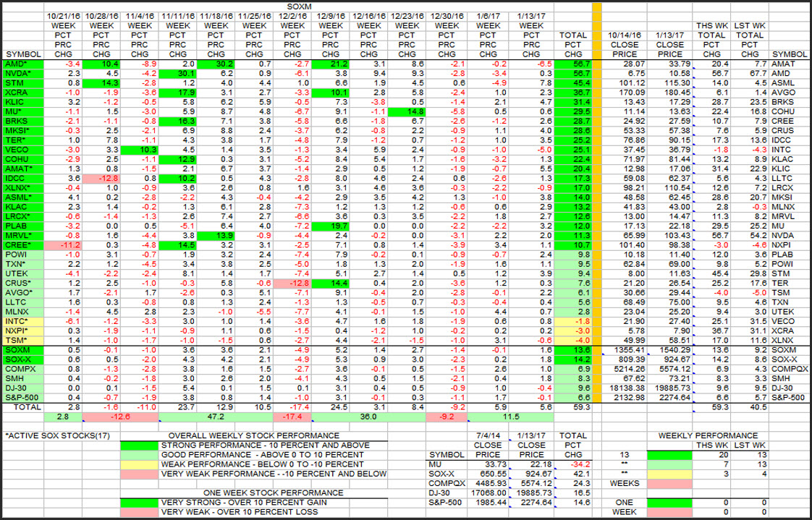Screen dimensions: 812x520
Task: Select the 16.3 cell in BRKS row
Action: point(177,121)
